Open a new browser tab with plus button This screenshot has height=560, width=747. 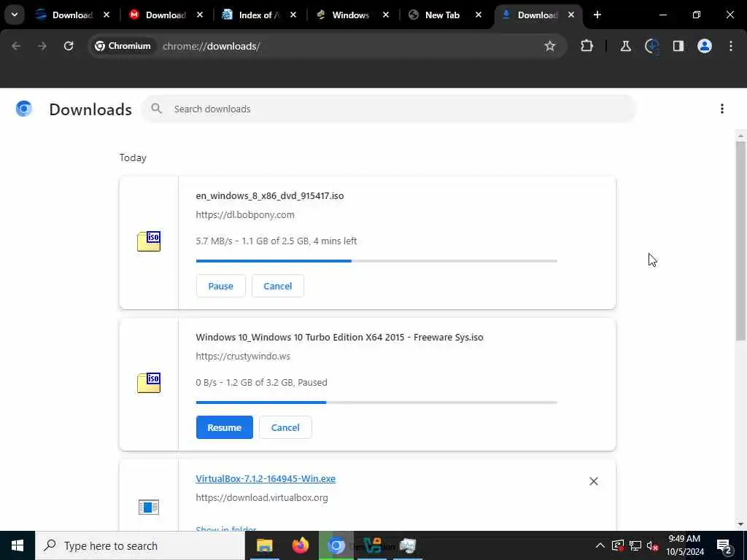click(597, 15)
